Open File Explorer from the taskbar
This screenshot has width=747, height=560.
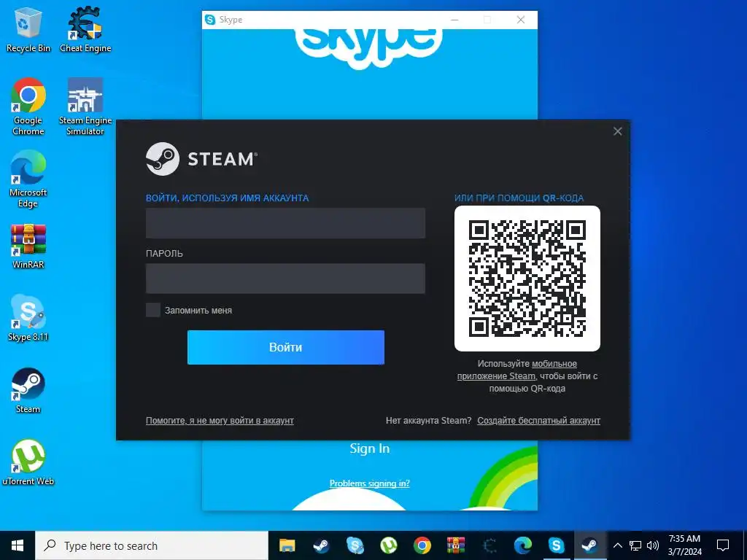coord(287,545)
